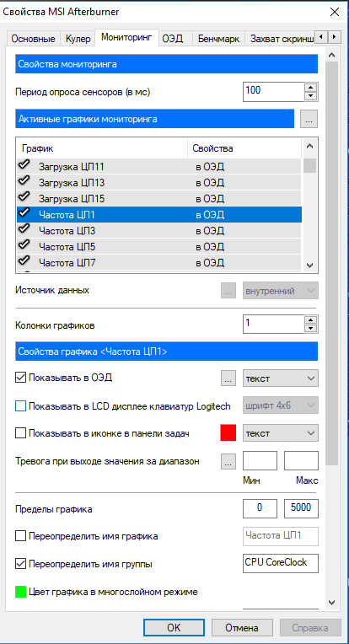Screen dimensions: 349x644
Task: Switch to Бенчмарк tab
Action: pos(219,39)
